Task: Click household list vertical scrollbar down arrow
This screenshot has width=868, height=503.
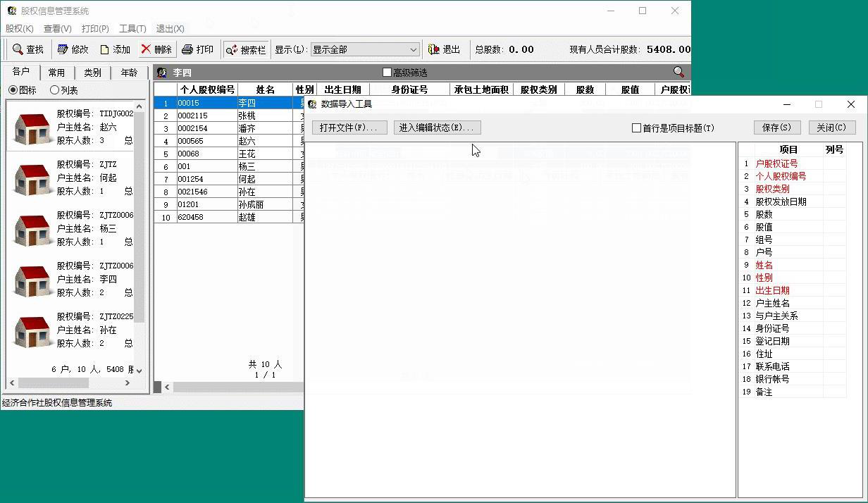Action: click(x=139, y=371)
